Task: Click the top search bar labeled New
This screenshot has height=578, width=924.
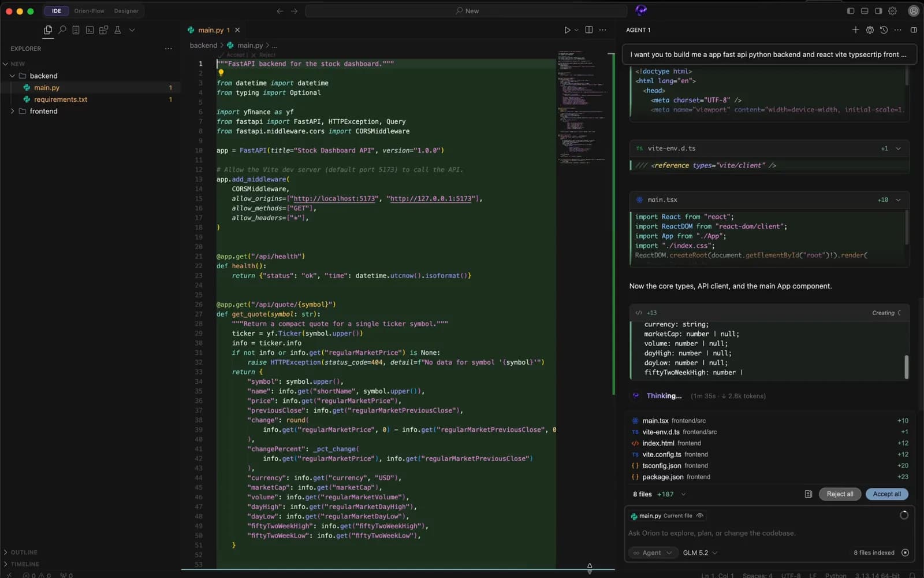Action: click(x=467, y=11)
